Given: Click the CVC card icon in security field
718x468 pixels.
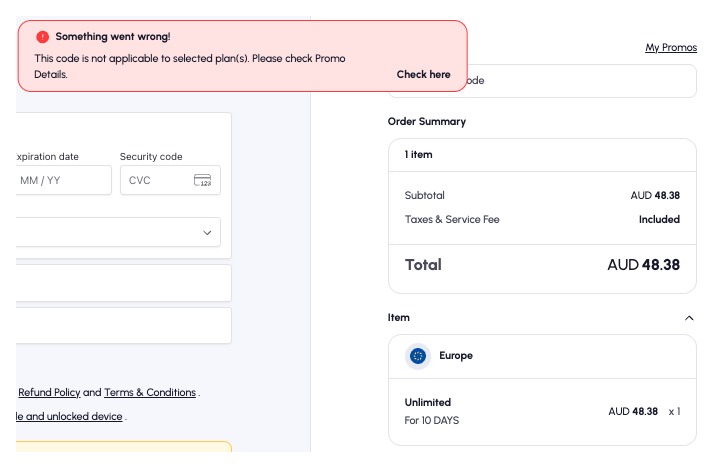Looking at the screenshot, I should coord(202,180).
